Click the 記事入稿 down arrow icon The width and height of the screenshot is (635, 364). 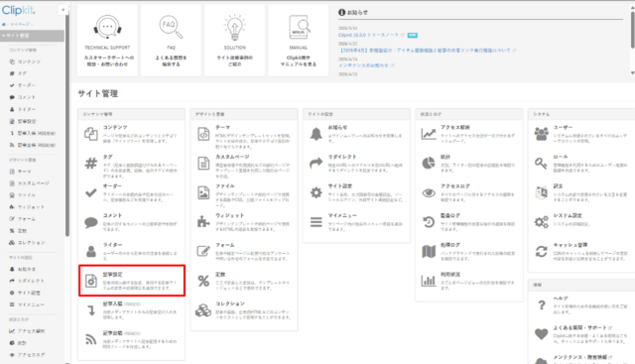coord(91,310)
